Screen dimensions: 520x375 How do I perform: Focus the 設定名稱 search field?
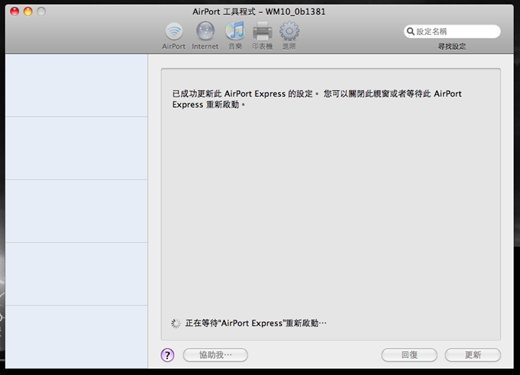(x=452, y=31)
